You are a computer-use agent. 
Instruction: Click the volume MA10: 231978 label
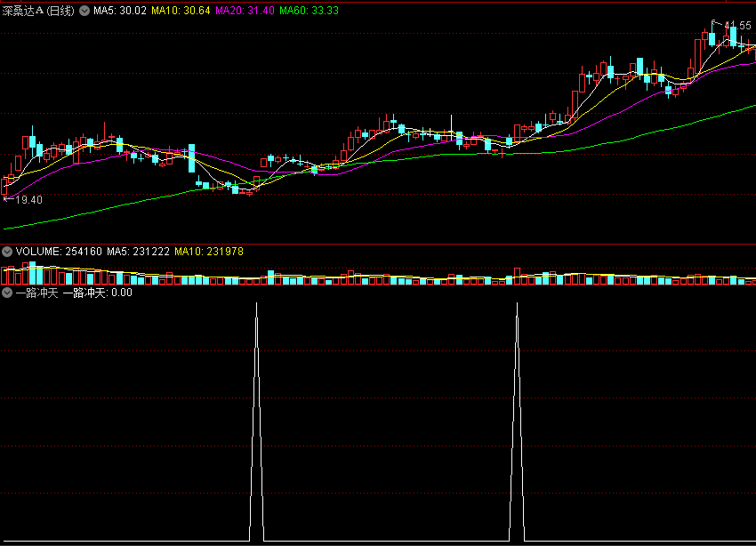(209, 252)
